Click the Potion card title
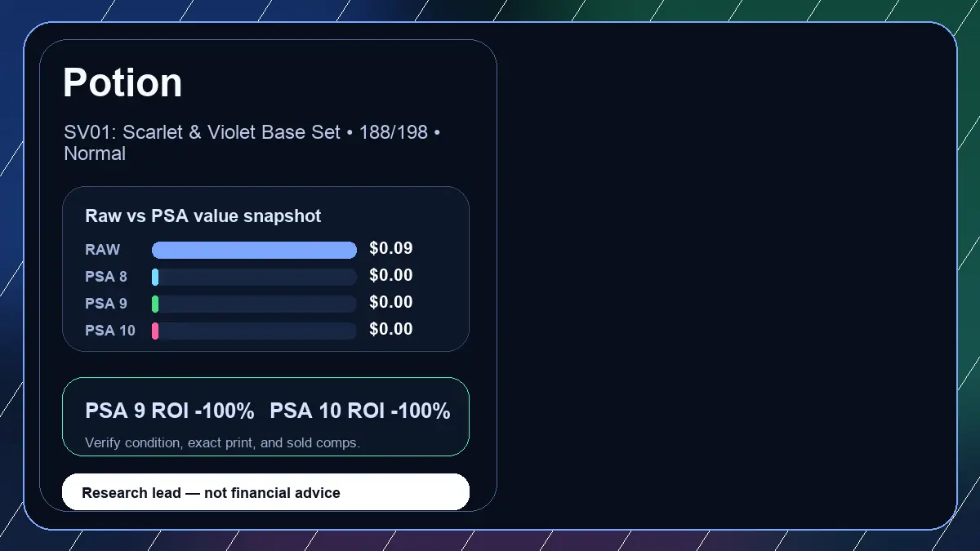The image size is (980, 551). (122, 82)
